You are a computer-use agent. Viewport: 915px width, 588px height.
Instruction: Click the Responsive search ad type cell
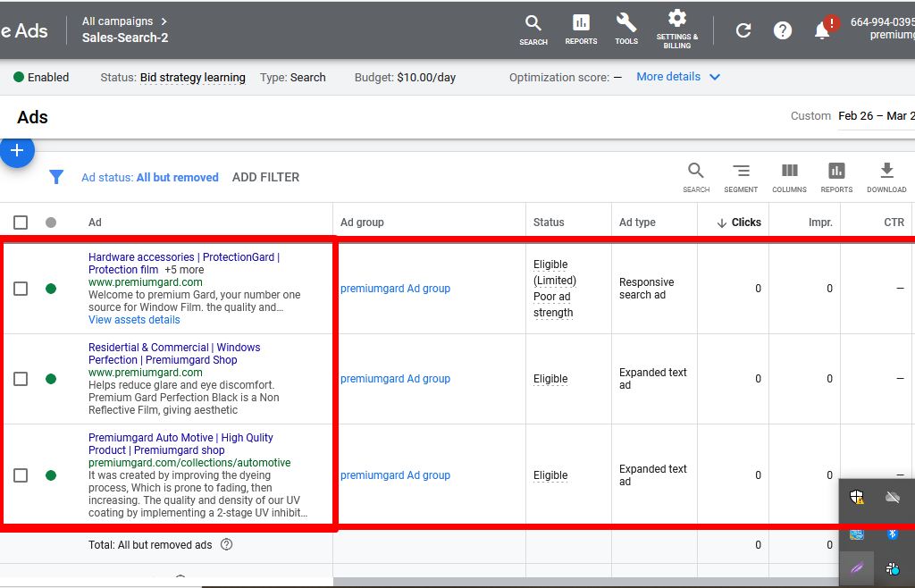pos(647,288)
